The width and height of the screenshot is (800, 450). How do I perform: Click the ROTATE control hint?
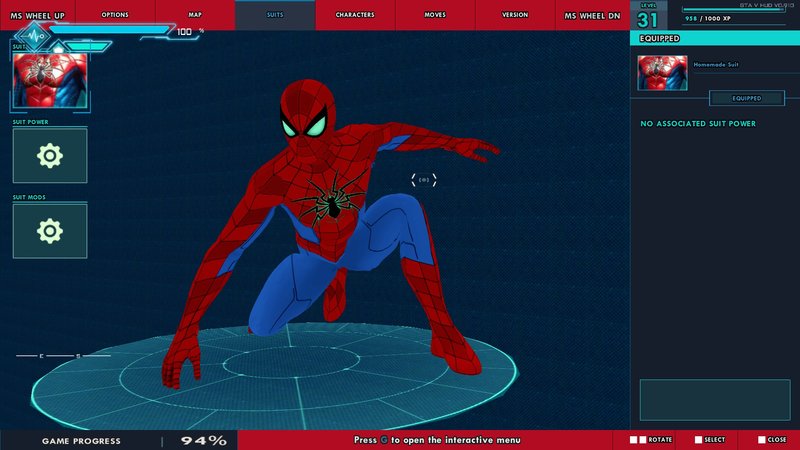(x=651, y=439)
